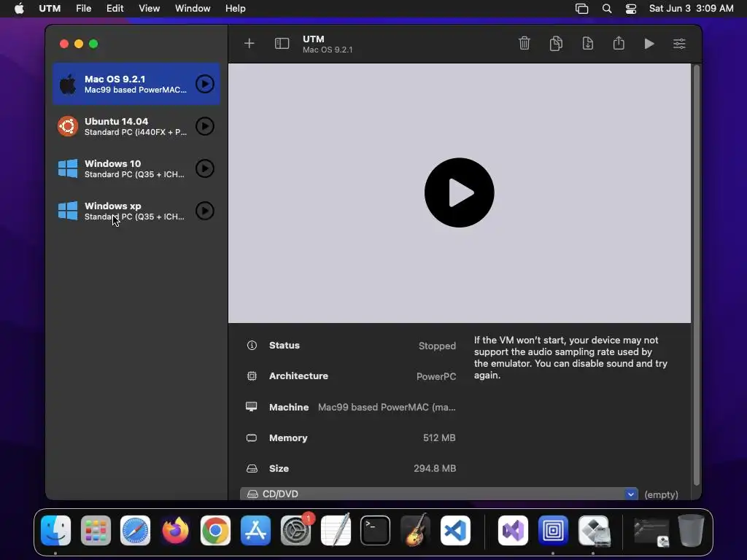This screenshot has height=560, width=747.
Task: Open the Edit menu
Action: point(115,9)
